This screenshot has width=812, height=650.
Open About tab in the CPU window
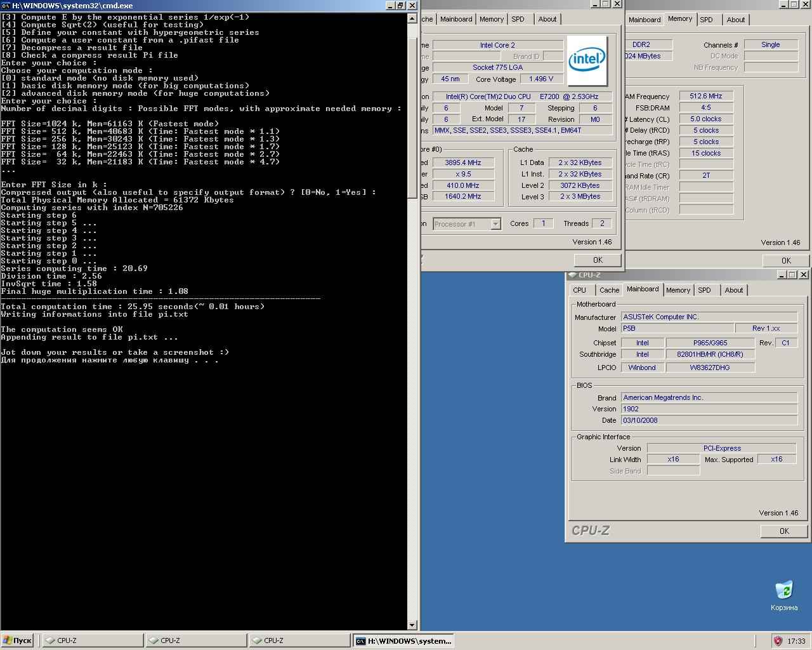tap(547, 19)
